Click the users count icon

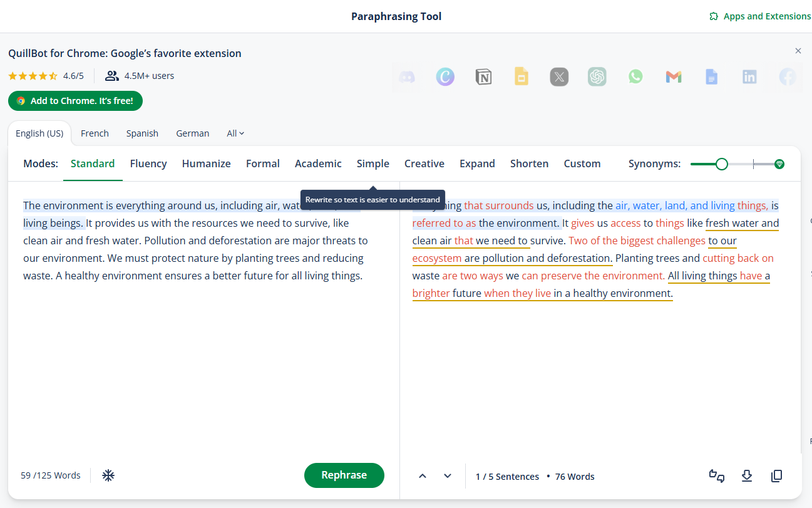(112, 76)
